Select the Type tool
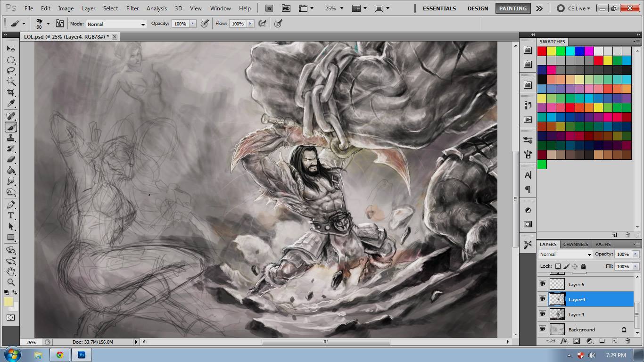The width and height of the screenshot is (644, 362). (10, 215)
